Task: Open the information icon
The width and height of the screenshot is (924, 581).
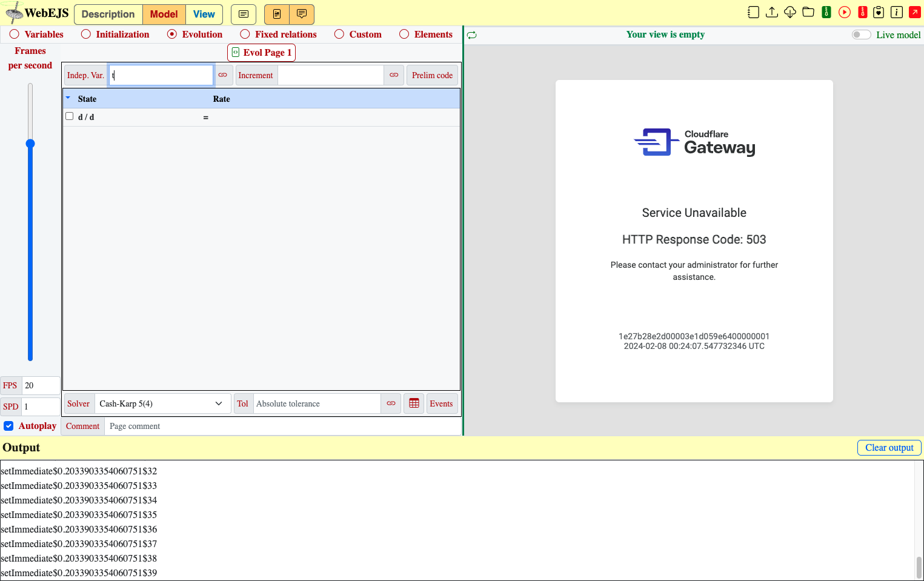Action: (x=897, y=12)
